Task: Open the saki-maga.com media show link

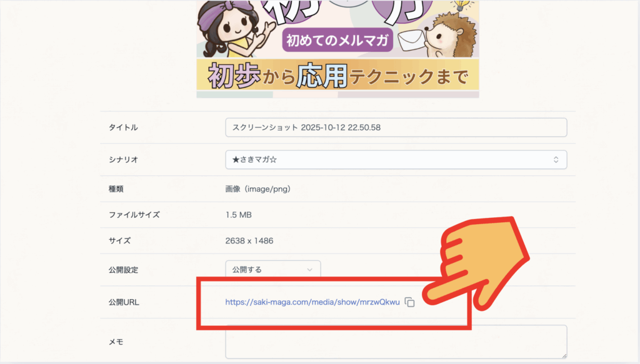Action: (312, 302)
